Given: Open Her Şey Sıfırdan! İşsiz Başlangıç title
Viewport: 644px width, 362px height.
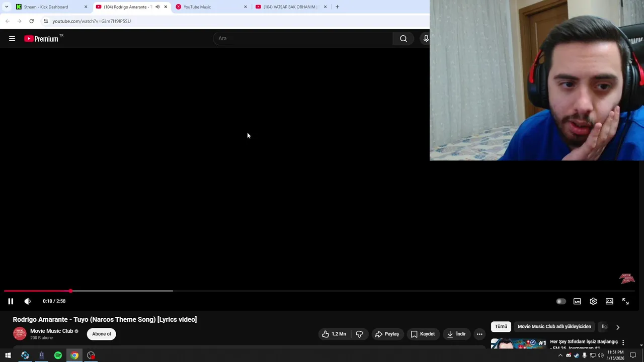Looking at the screenshot, I should coord(584,342).
